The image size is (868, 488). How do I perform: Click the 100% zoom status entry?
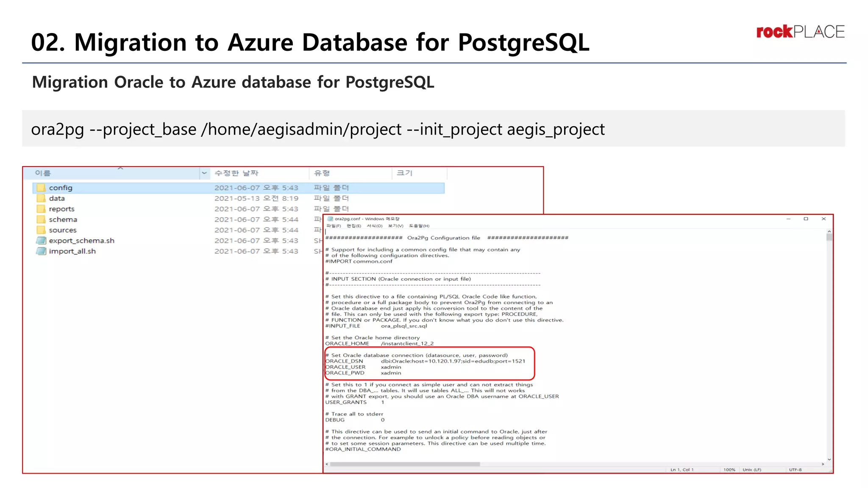(729, 470)
